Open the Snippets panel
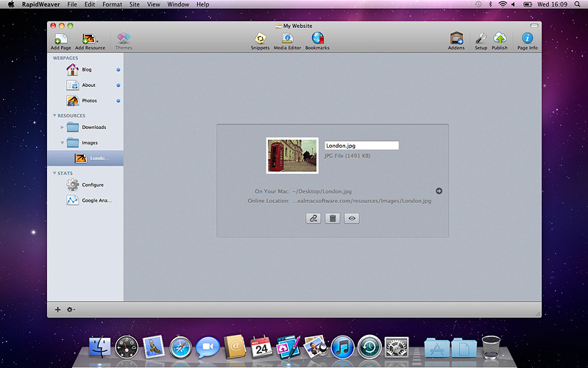 (260, 39)
